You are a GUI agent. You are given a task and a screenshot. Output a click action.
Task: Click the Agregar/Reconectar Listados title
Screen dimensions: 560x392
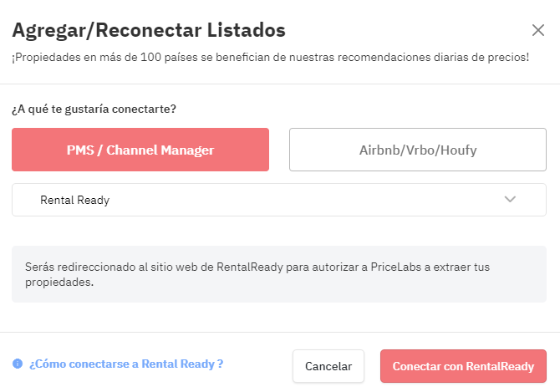pyautogui.click(x=149, y=30)
